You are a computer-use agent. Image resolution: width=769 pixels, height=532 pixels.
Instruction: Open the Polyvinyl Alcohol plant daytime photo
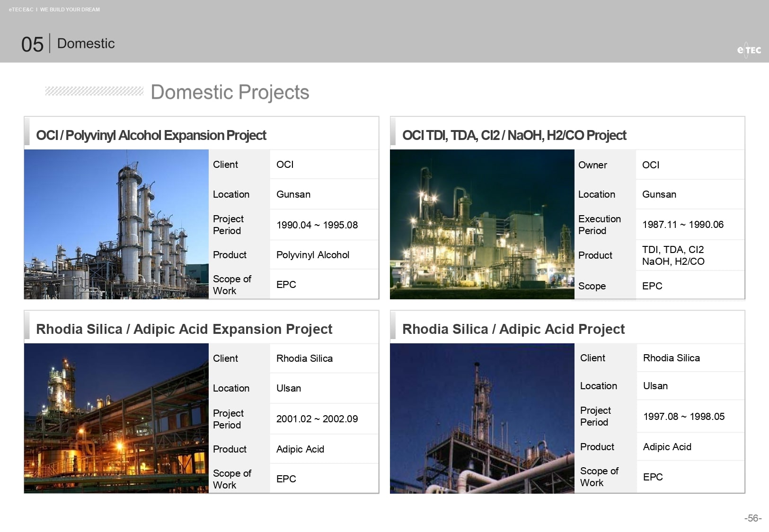116,224
